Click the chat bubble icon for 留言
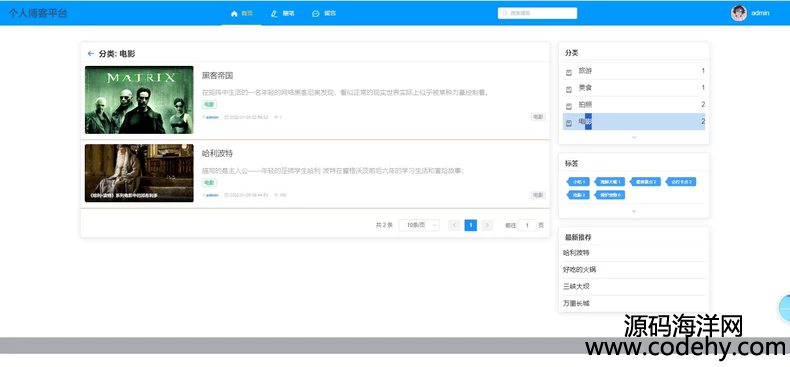The height and width of the screenshot is (367, 790). [x=316, y=14]
